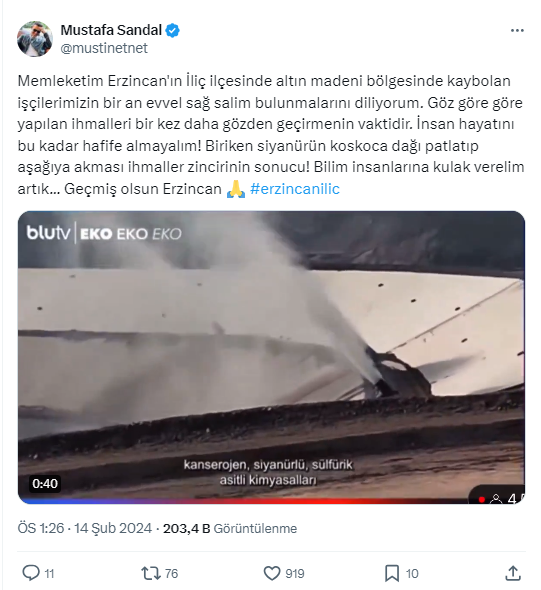541x590 pixels.
Task: Open the three-dot more options menu
Action: click(x=517, y=30)
